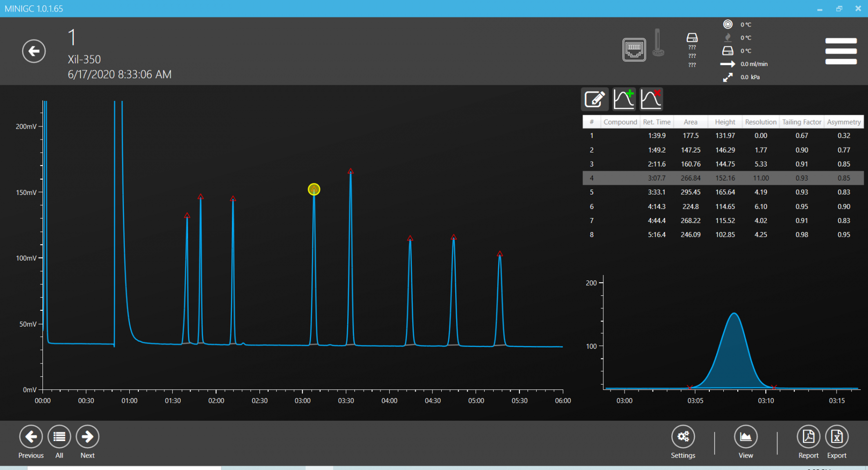The image size is (868, 470).
Task: Click the Resolution column header
Action: click(x=760, y=122)
